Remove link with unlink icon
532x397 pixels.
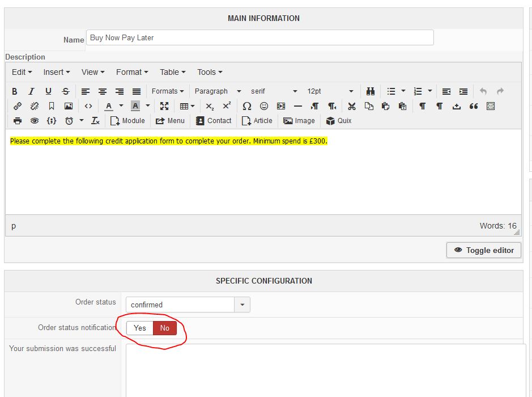point(35,106)
